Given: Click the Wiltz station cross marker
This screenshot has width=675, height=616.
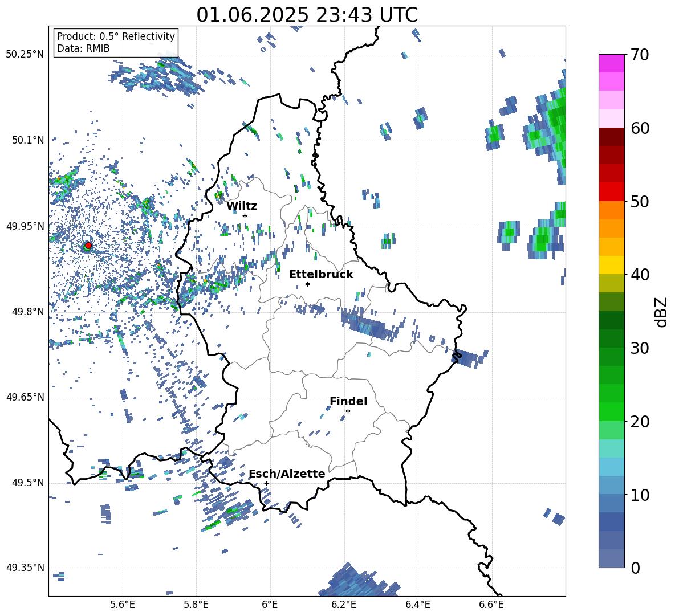Looking at the screenshot, I should tap(245, 215).
